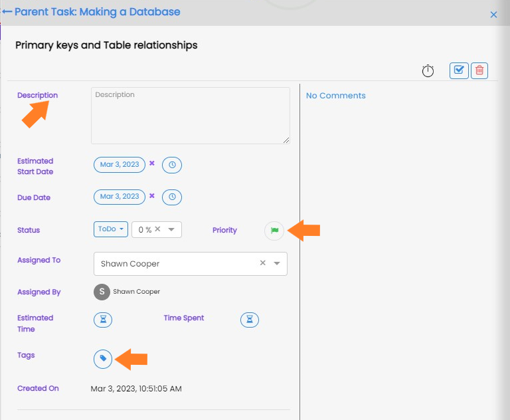Delete task using red trash icon
Image resolution: width=510 pixels, height=420 pixels.
pyautogui.click(x=479, y=70)
